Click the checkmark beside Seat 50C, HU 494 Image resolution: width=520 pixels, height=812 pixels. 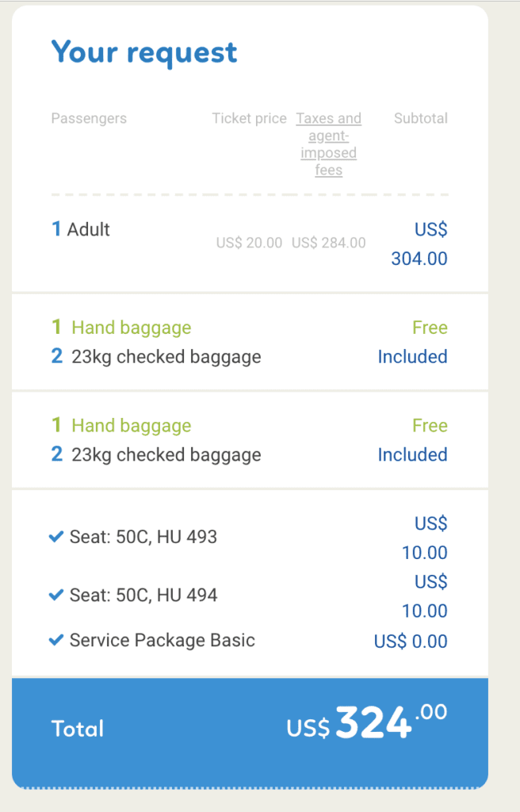(55, 594)
